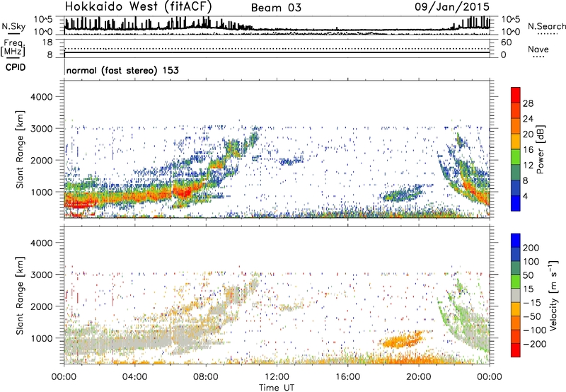Click the blue power echo patch near 13:00

click(x=291, y=161)
